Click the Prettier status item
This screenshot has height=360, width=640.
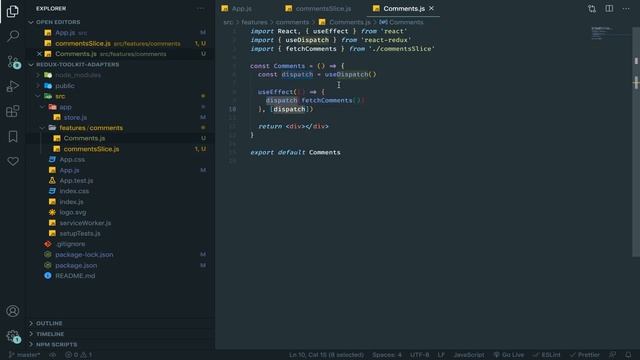click(x=584, y=355)
